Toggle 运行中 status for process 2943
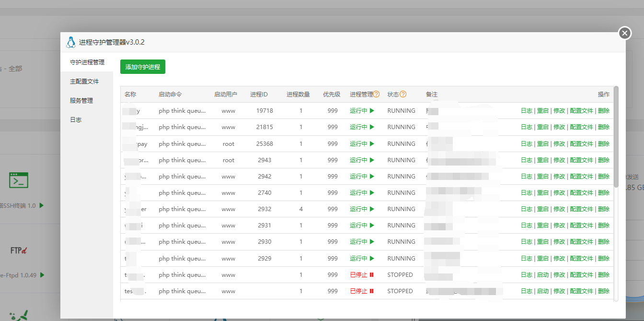Viewport: 644px width, 321px height. 362,160
